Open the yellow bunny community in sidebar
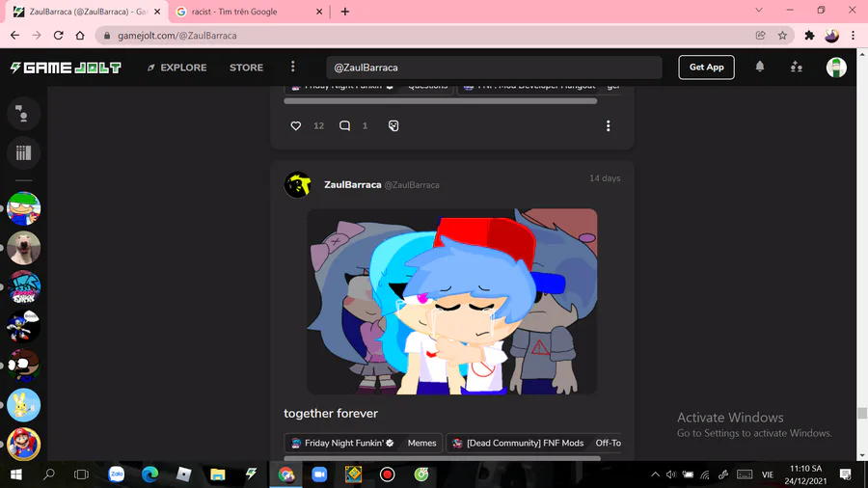The height and width of the screenshot is (488, 868). [23, 405]
